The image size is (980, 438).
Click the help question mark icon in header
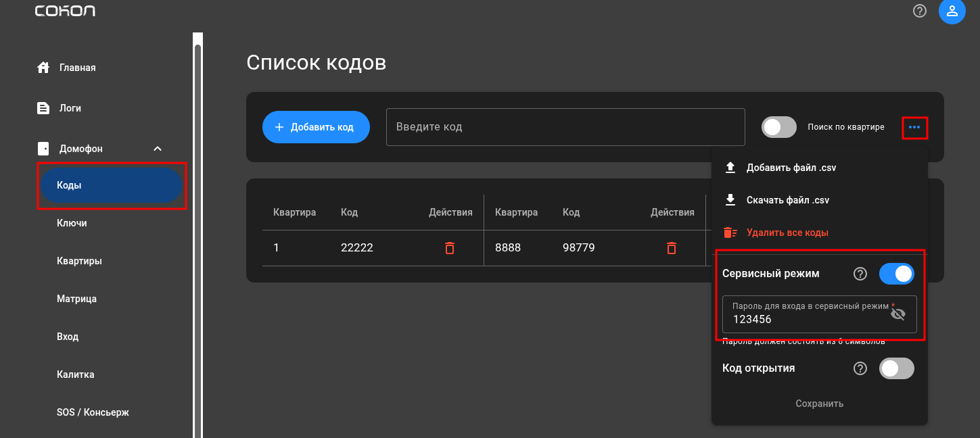(919, 11)
